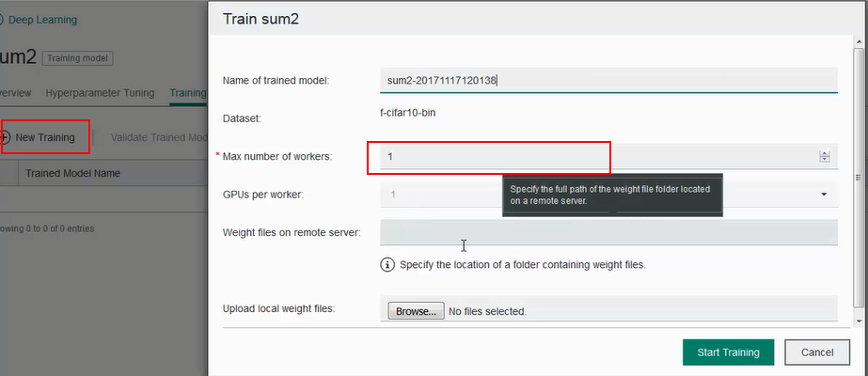This screenshot has width=868, height=376.
Task: Click the 'Max number of workers:' label
Action: pyautogui.click(x=276, y=156)
